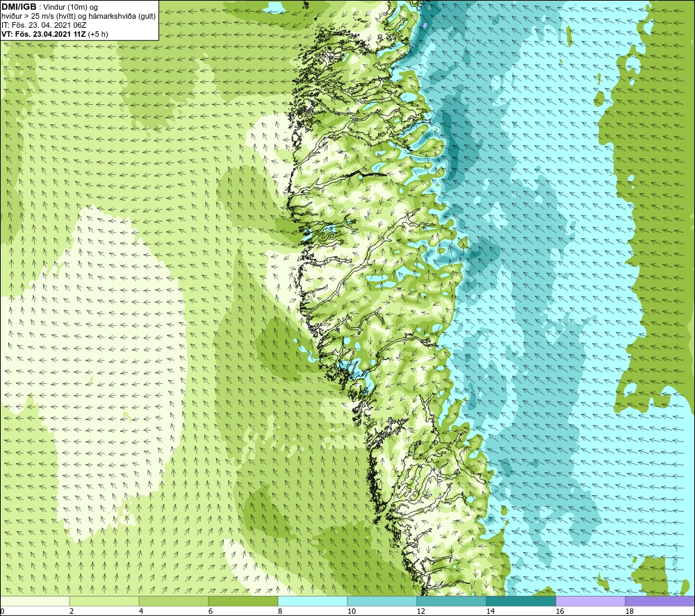Viewport: 695px width, 616px height.
Task: Click the light cyan 8–10 m/s legend swatch
Action: click(313, 601)
